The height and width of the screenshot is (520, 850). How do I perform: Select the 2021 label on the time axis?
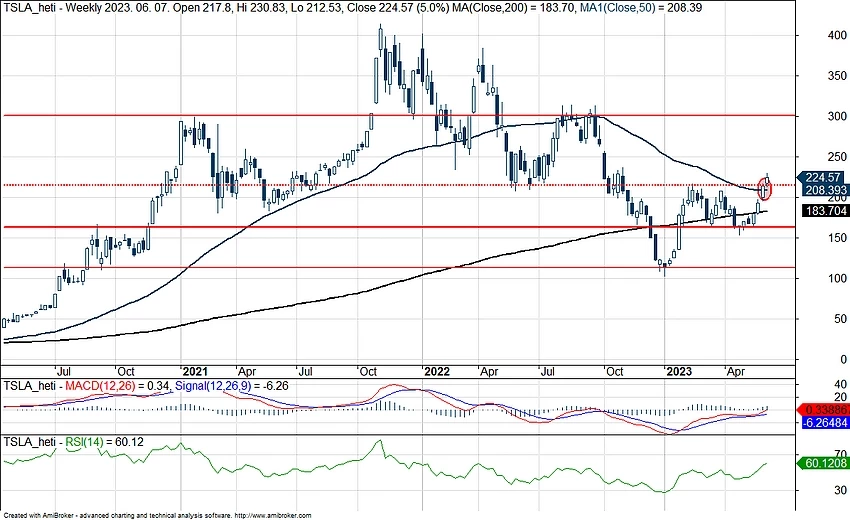coord(195,371)
